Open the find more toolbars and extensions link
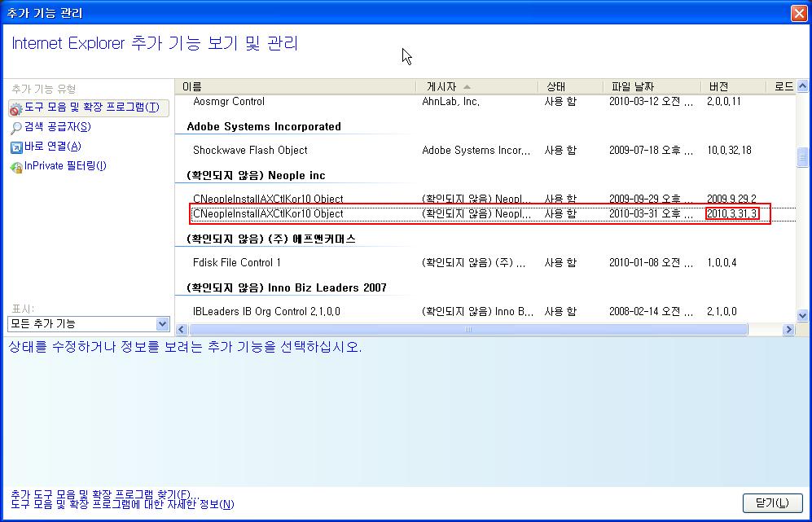 click(x=103, y=494)
